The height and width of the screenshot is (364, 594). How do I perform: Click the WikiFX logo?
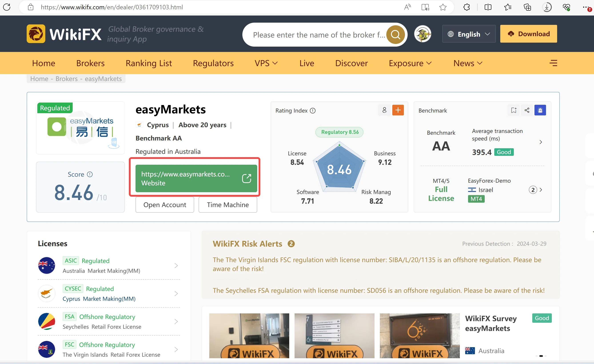[x=64, y=34]
